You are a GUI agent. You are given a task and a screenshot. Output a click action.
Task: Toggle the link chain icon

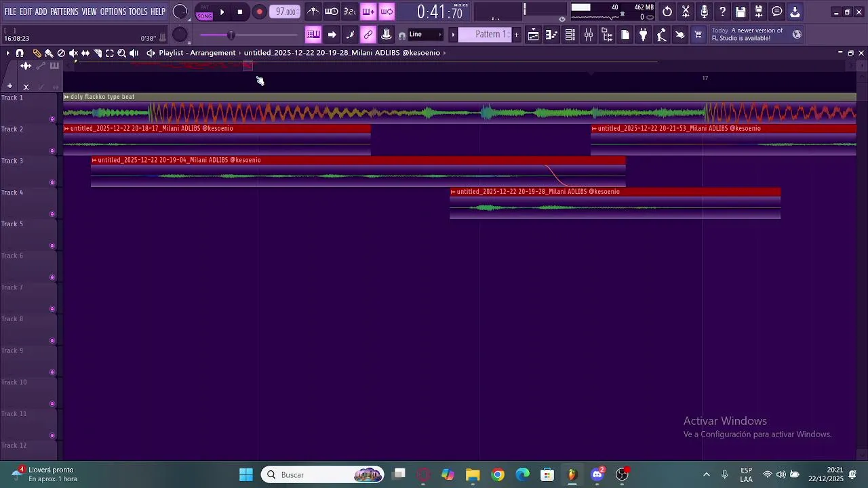[x=368, y=35]
